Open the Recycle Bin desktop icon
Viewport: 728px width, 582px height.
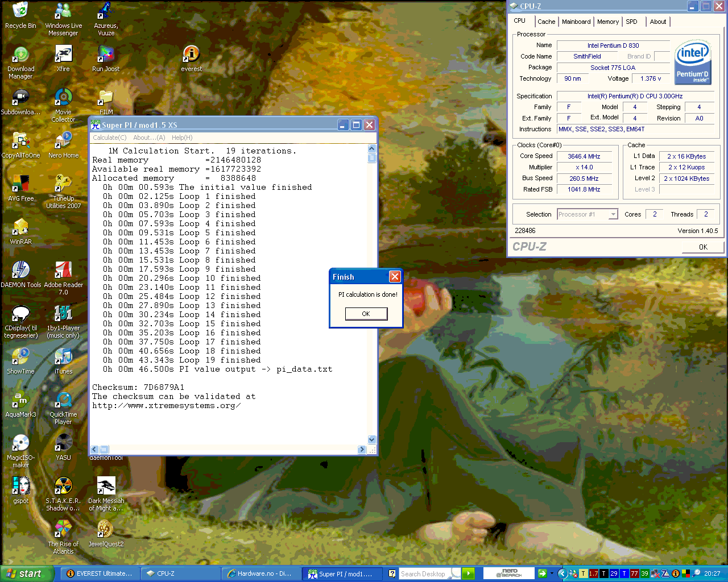(20, 15)
